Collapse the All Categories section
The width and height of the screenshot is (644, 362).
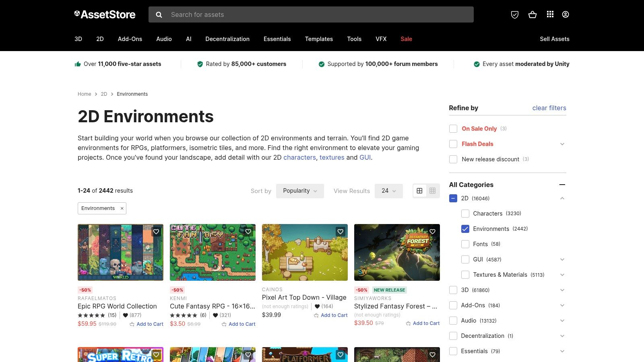coord(562,185)
